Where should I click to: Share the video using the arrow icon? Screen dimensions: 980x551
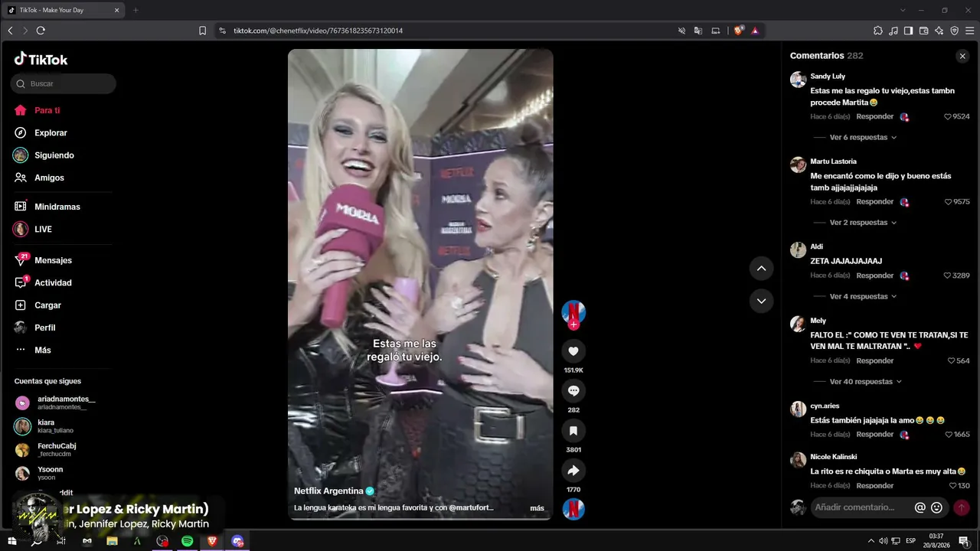click(x=573, y=471)
